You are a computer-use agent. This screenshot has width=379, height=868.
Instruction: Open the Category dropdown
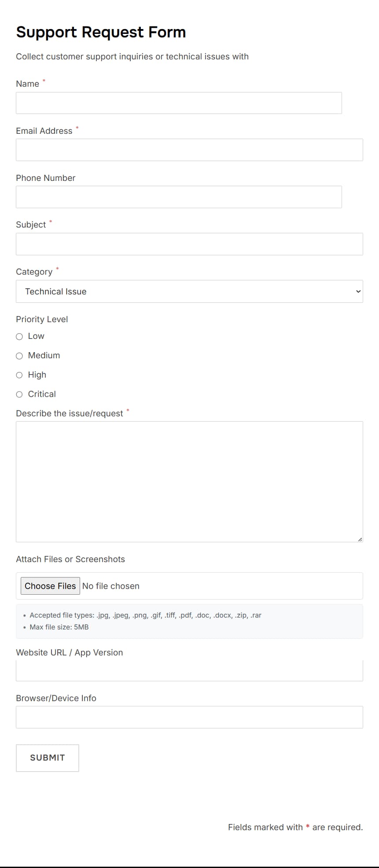pos(189,291)
